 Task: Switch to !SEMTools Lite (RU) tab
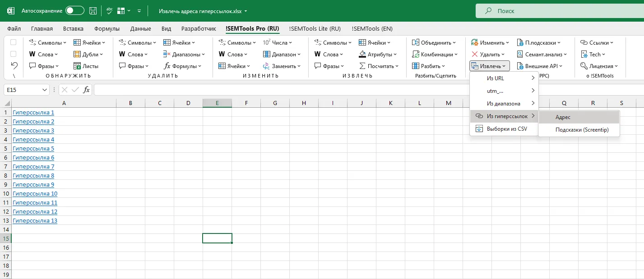(x=315, y=28)
